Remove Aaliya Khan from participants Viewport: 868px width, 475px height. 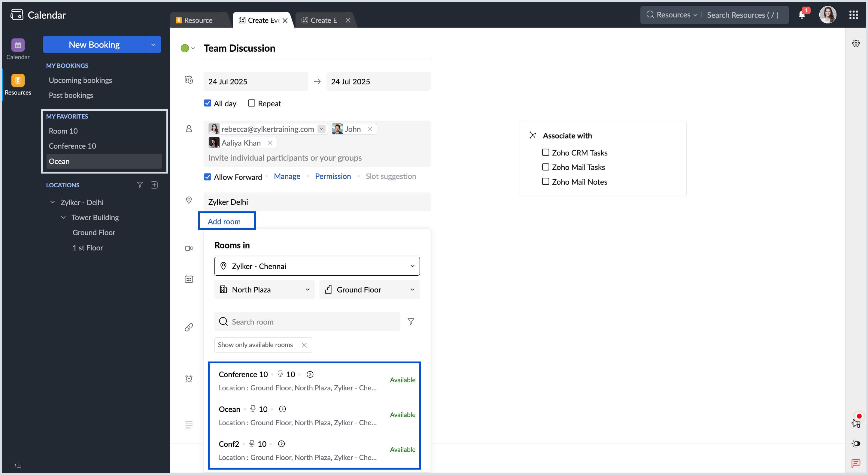coord(270,143)
